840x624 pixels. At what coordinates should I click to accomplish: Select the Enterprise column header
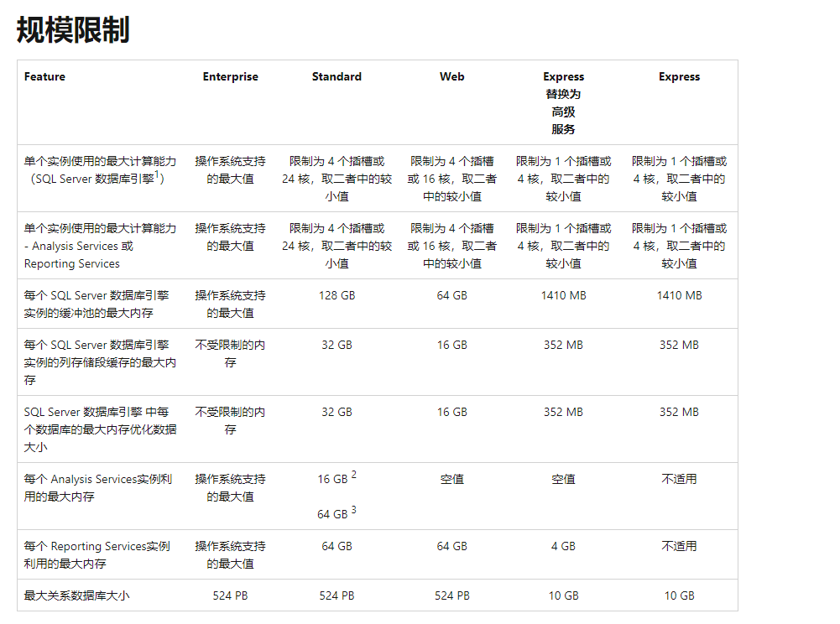[x=231, y=76]
